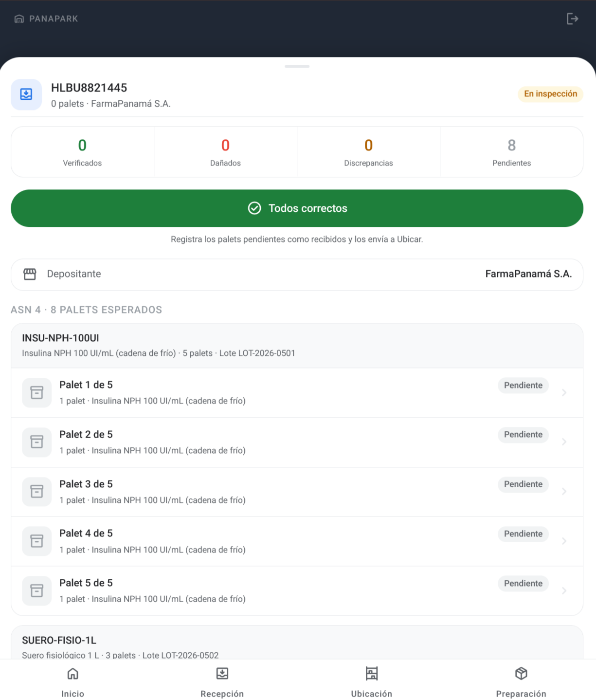Click the 'Palet 4 de 5' title
The height and width of the screenshot is (700, 596).
(86, 534)
